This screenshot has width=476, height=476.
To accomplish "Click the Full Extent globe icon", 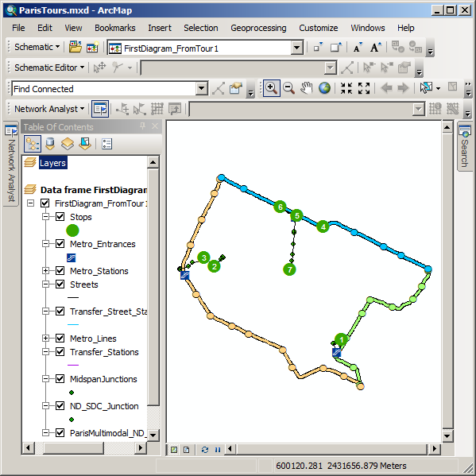I will 324,88.
